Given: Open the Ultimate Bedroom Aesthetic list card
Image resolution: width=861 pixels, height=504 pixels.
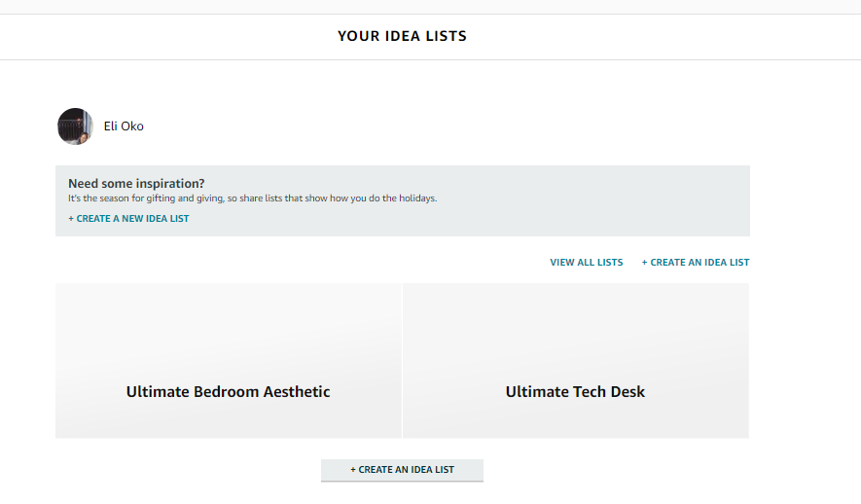Looking at the screenshot, I should tap(228, 361).
